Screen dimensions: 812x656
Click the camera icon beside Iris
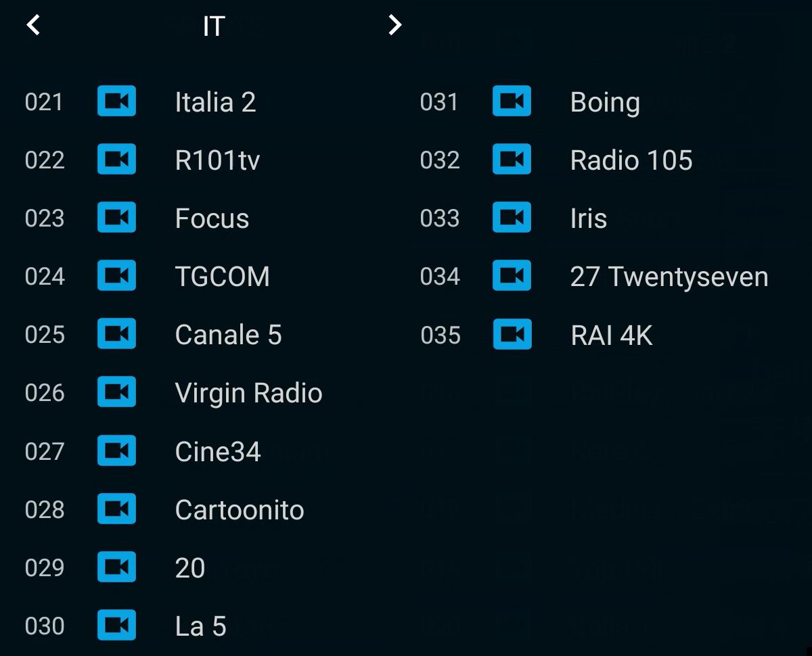click(x=512, y=218)
